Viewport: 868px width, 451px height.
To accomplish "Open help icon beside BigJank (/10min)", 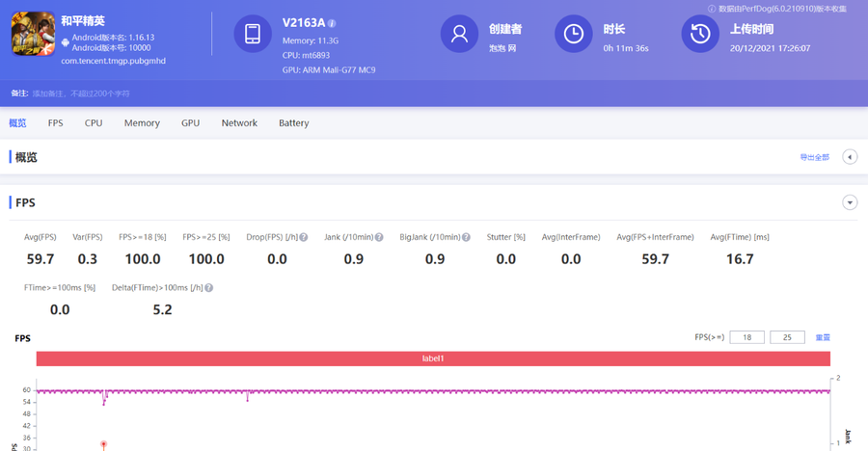I will tap(466, 237).
